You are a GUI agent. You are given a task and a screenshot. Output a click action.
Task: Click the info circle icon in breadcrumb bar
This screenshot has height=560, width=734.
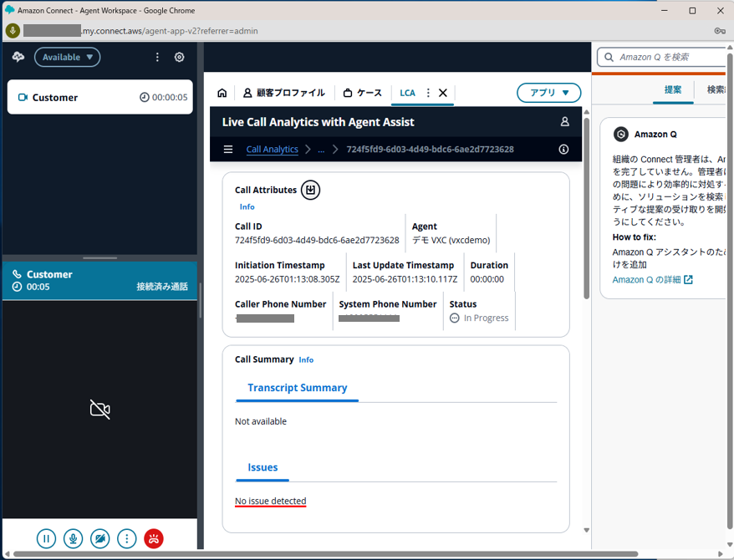(x=563, y=150)
